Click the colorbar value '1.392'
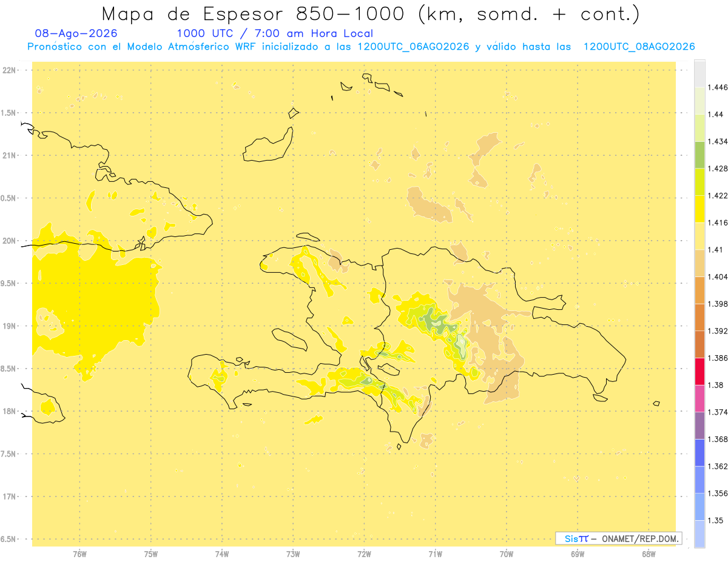 pyautogui.click(x=718, y=331)
